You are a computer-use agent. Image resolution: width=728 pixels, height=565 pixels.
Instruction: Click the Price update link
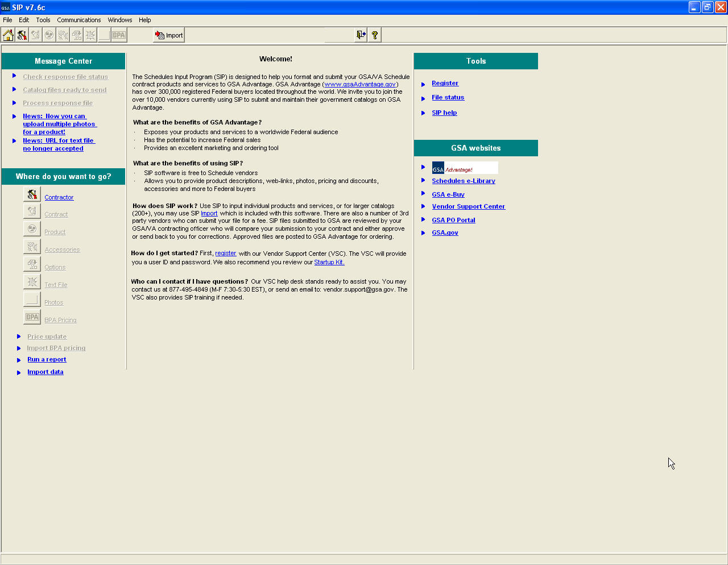pos(47,336)
